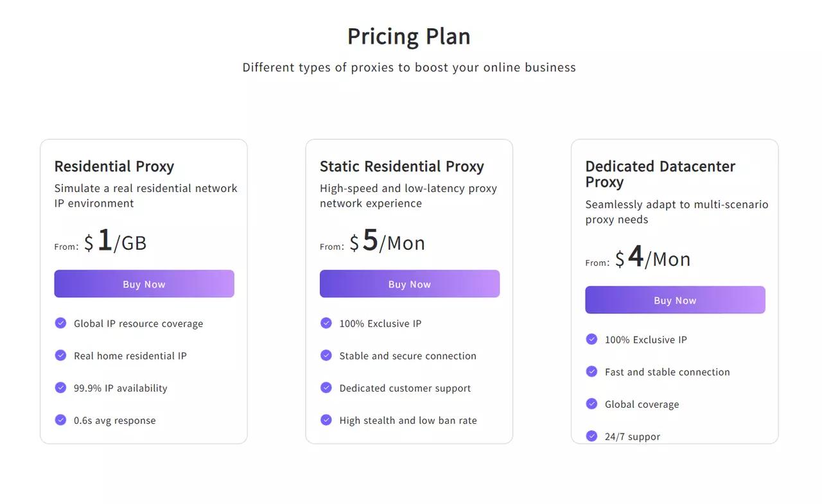Viewport: 822px width, 504px height.
Task: Select the Residential Proxy card title
Action: click(114, 166)
